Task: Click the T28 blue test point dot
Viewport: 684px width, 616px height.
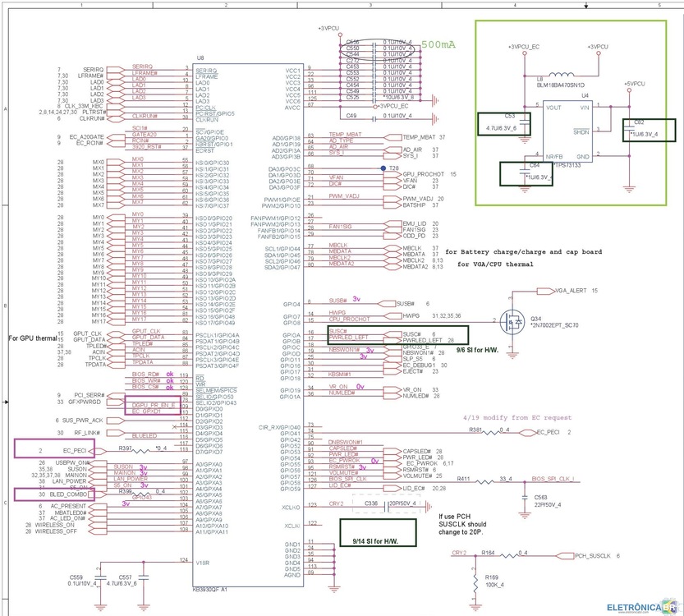Action: tap(383, 168)
